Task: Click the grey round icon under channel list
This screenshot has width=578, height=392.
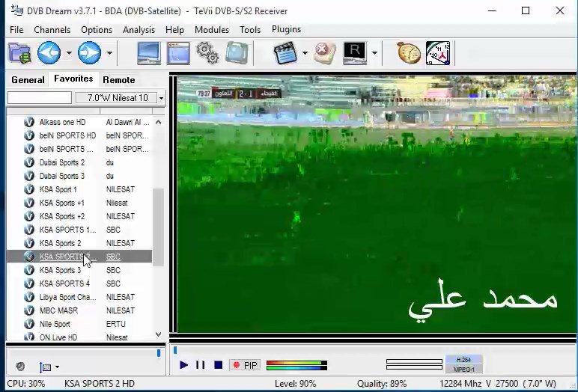Action: [20, 367]
